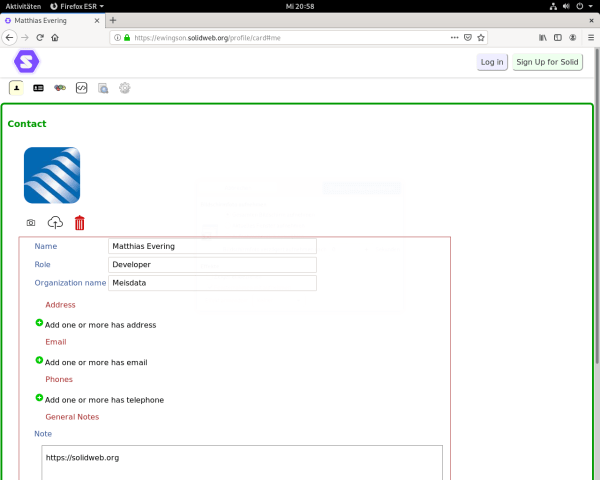Image resolution: width=600 pixels, height=480 pixels.
Task: Bookmark this page with the star icon
Action: 481,37
